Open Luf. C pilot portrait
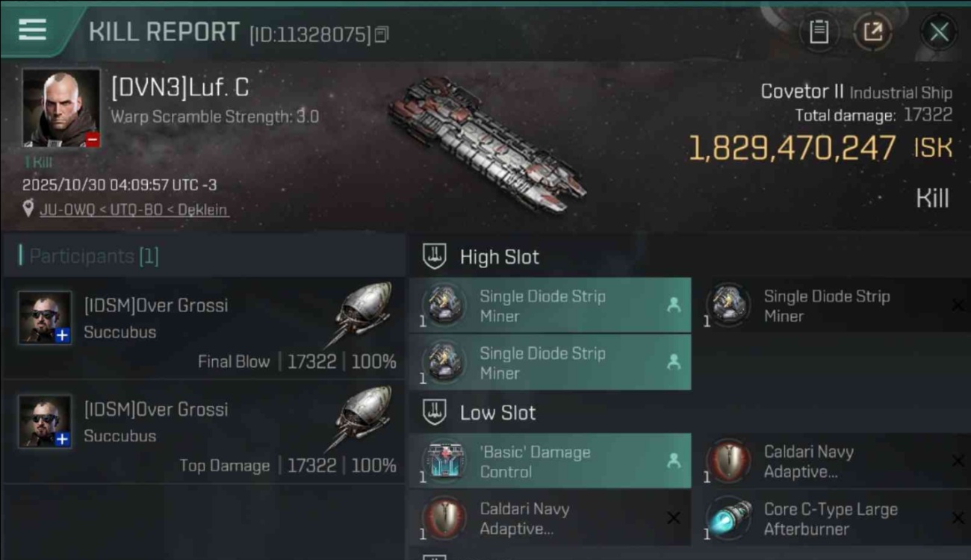This screenshot has height=560, width=971. click(61, 108)
